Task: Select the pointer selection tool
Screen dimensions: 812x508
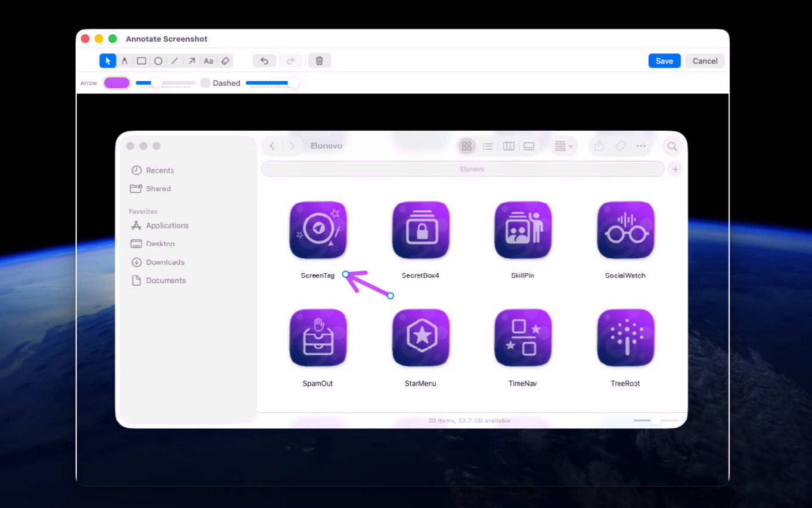Action: (107, 61)
